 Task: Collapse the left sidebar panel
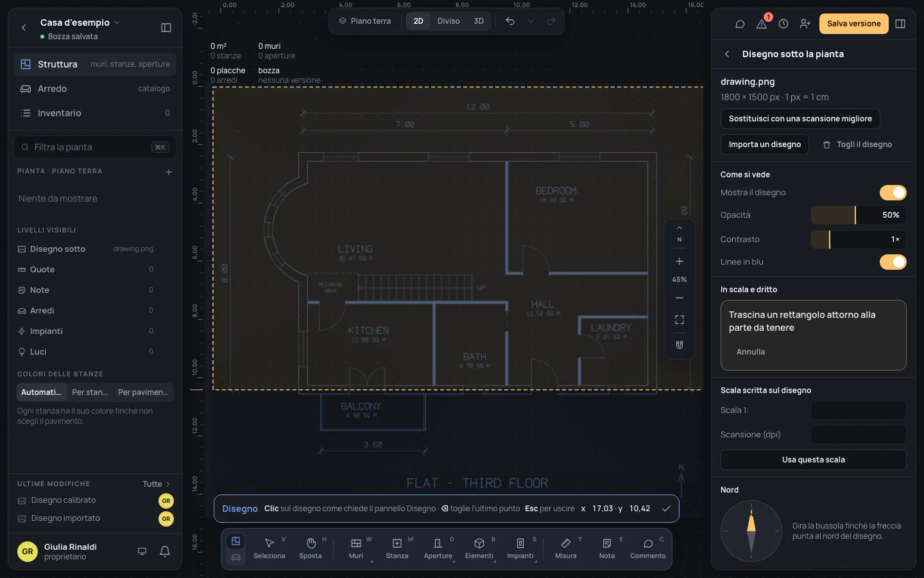click(x=166, y=28)
